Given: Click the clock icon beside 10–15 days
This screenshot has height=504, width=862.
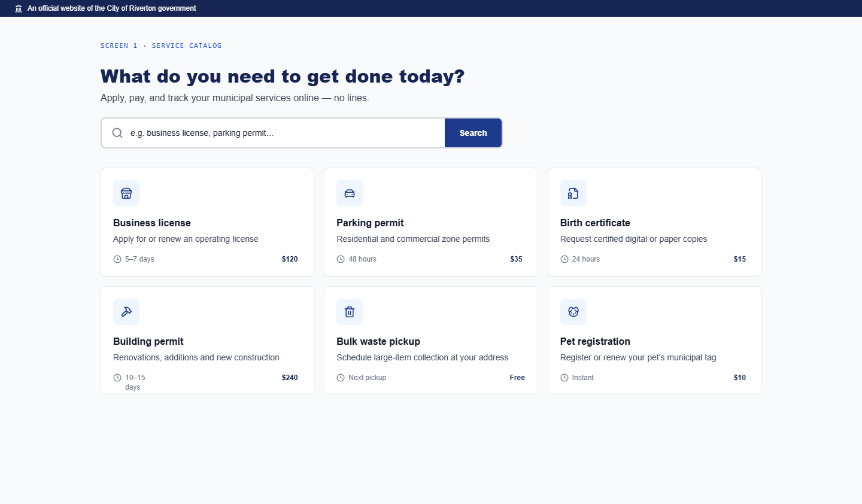Looking at the screenshot, I should 117,378.
